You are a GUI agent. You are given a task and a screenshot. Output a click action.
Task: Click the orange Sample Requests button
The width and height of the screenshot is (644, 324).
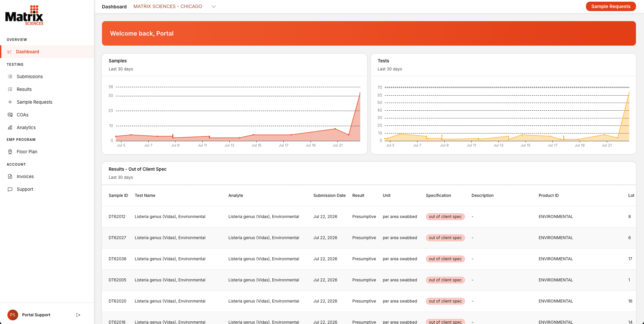610,6
